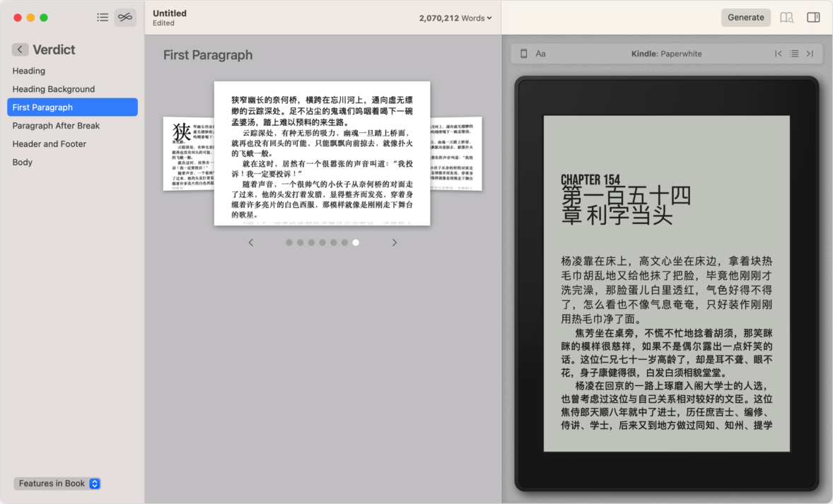Click the Verdict style name heading
Image resolution: width=833 pixels, height=504 pixels.
pos(54,49)
